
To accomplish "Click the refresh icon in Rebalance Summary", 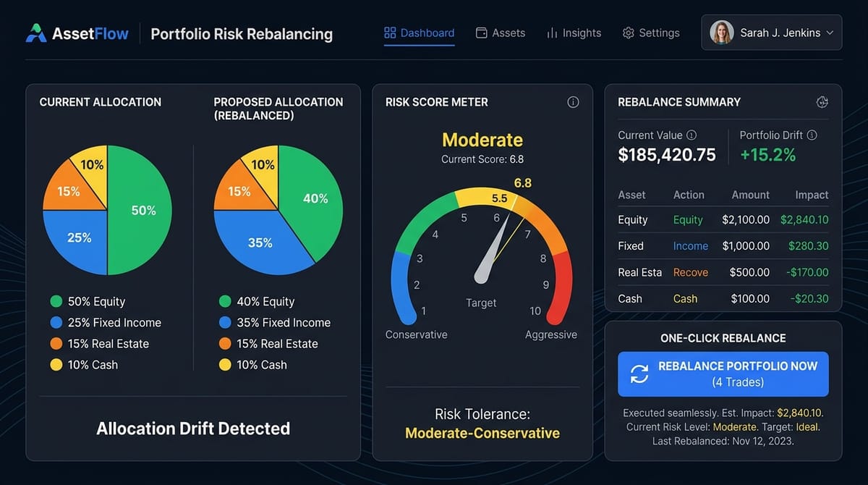I will (822, 102).
